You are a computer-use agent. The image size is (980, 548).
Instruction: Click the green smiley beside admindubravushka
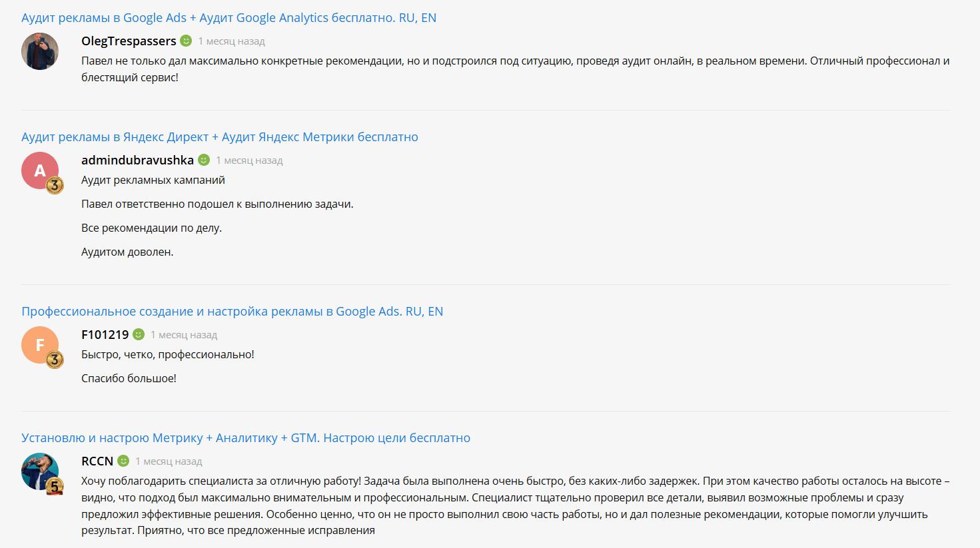[204, 160]
